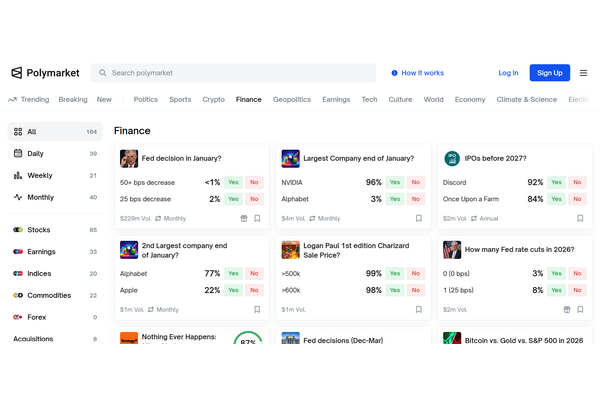Click No for Discord IPO

[x=578, y=183]
